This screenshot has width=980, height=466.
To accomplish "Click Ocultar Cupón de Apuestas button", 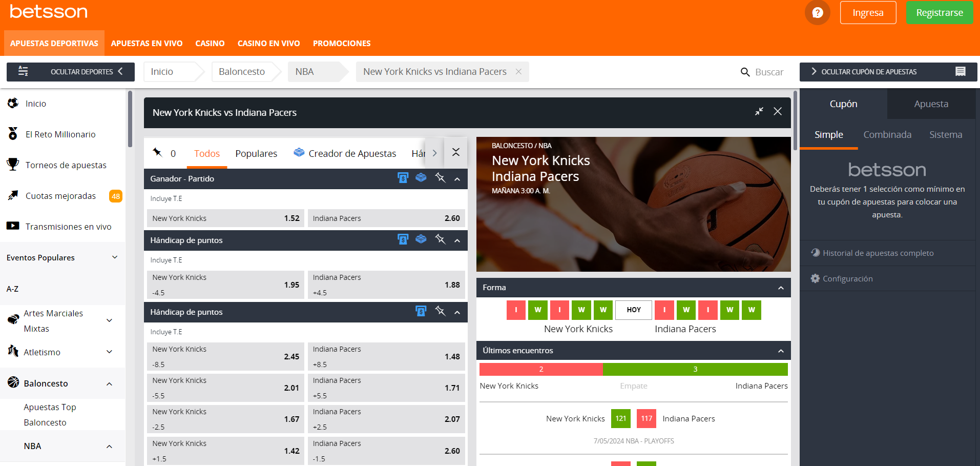I will (x=888, y=72).
